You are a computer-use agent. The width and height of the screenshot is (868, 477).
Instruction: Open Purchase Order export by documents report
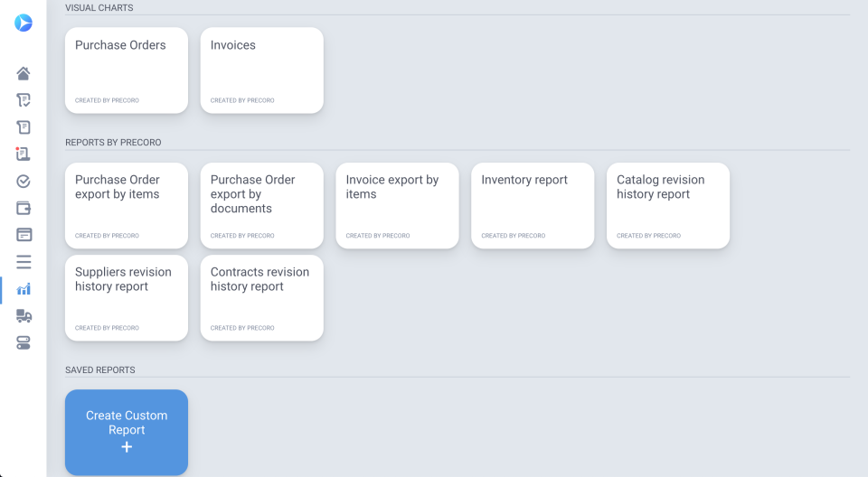261,205
